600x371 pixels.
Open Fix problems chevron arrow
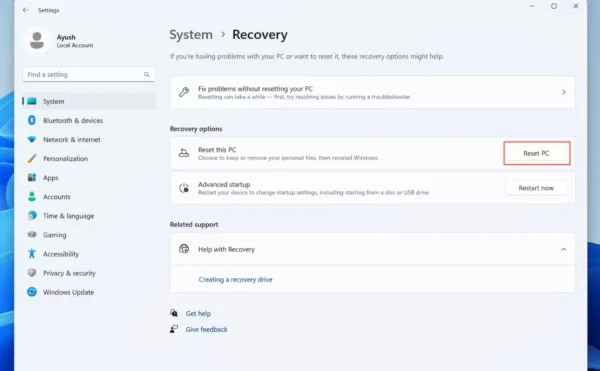(564, 92)
